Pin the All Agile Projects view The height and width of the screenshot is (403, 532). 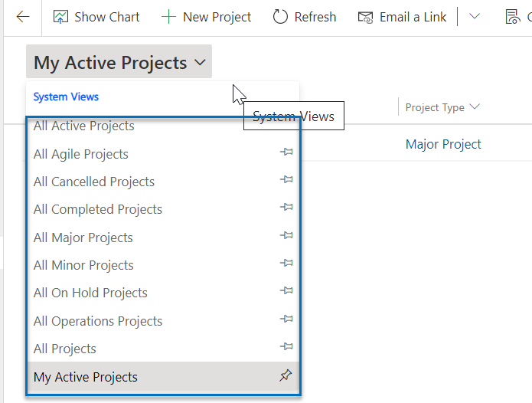point(286,152)
